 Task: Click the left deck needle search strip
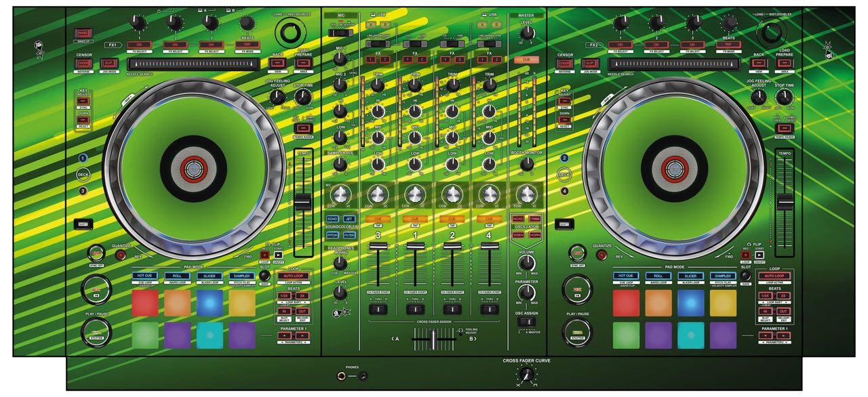193,64
